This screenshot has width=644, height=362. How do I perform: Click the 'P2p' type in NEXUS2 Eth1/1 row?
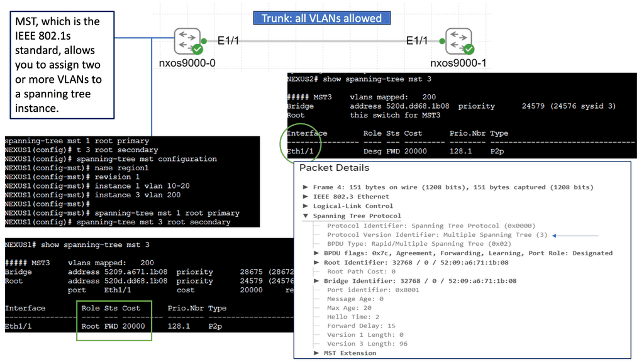pyautogui.click(x=497, y=151)
